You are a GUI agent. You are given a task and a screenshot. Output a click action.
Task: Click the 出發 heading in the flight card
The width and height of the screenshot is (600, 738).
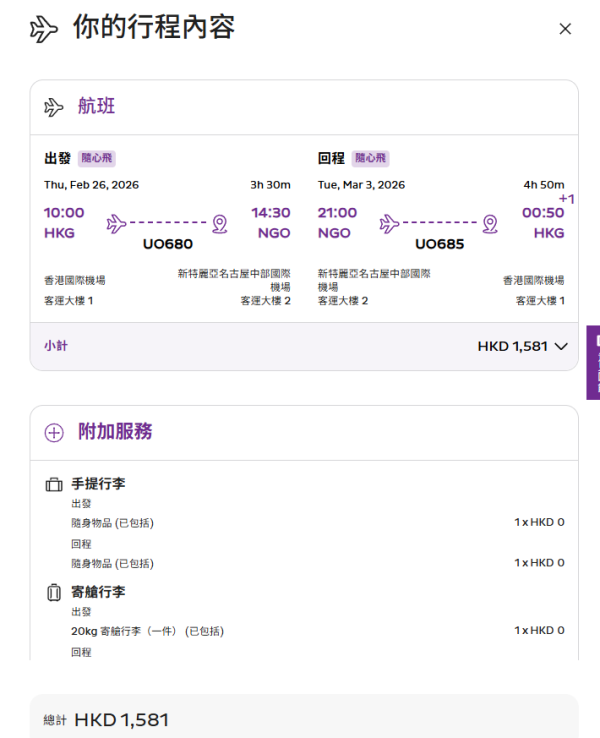[x=57, y=158]
